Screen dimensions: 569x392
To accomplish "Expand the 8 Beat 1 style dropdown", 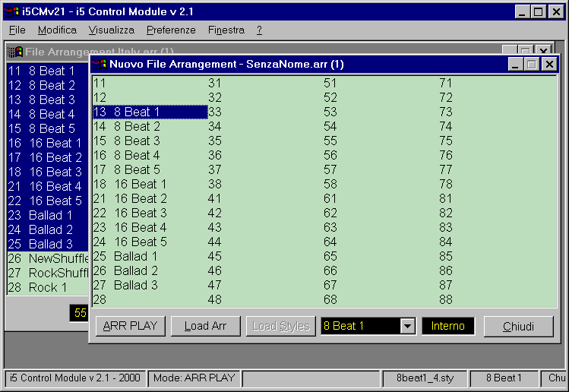I will 407,327.
